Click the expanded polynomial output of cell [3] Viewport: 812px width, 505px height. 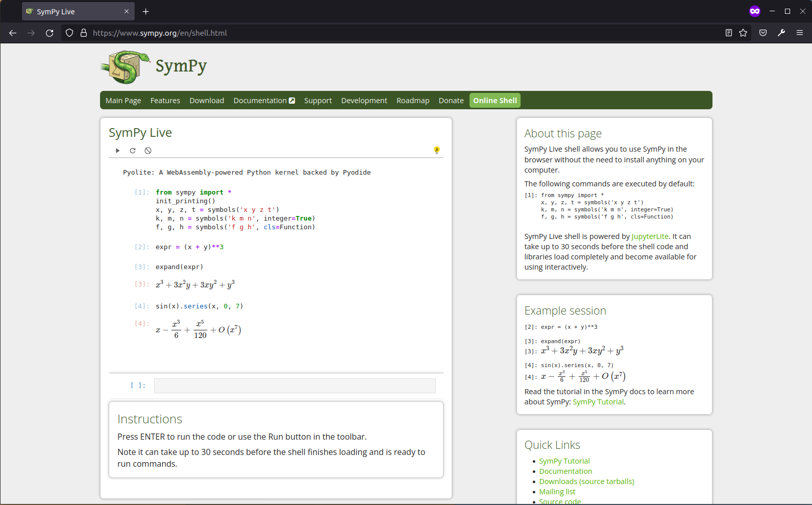tap(195, 284)
